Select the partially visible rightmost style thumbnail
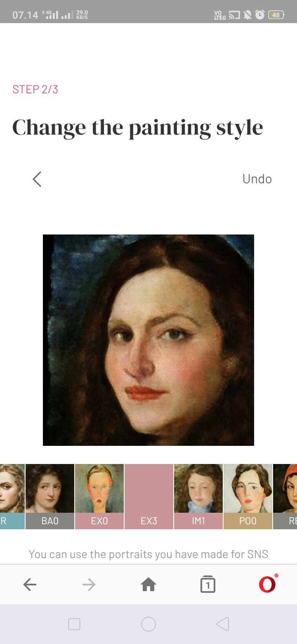This screenshot has height=644, width=297. (x=285, y=496)
